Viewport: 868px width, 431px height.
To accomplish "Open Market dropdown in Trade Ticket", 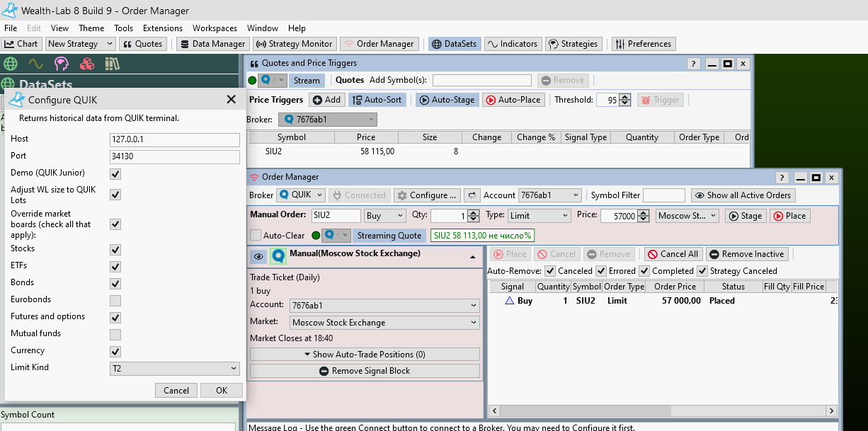I will point(384,323).
